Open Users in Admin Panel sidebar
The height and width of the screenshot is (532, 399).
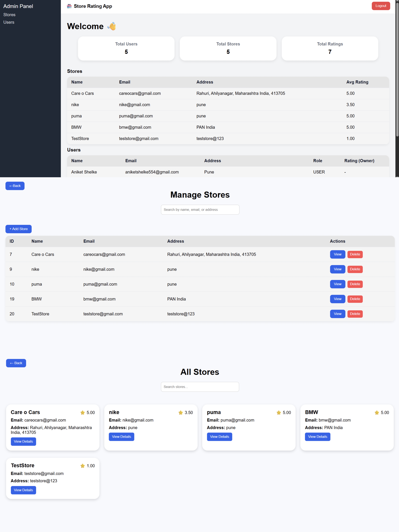coord(9,22)
